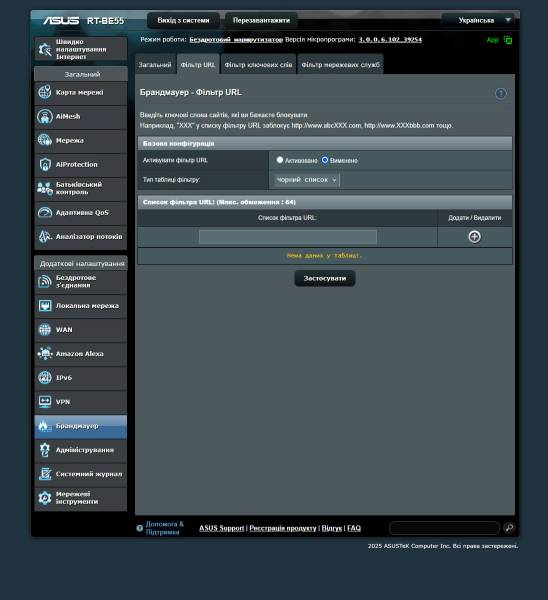
Task: Click the Вихід з системи button
Action: pyautogui.click(x=183, y=20)
